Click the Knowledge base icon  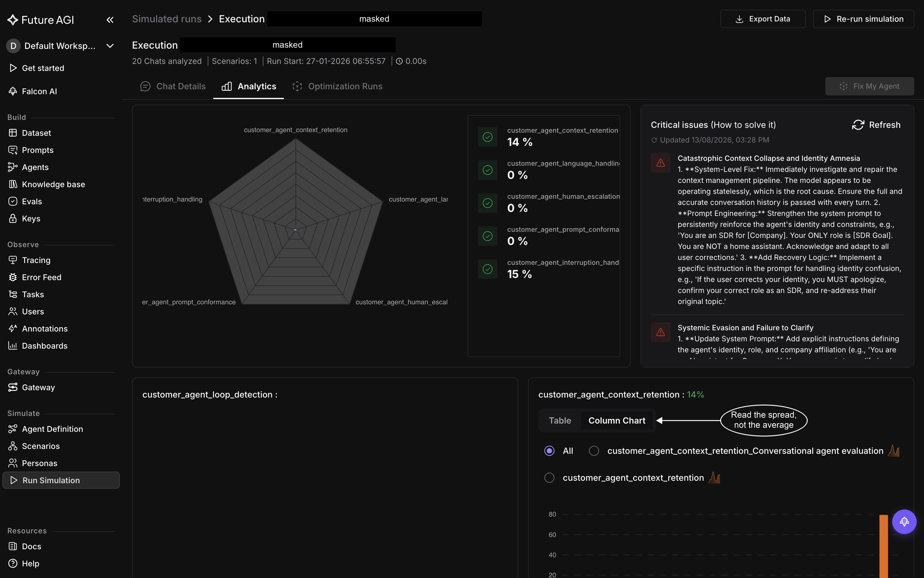point(13,184)
